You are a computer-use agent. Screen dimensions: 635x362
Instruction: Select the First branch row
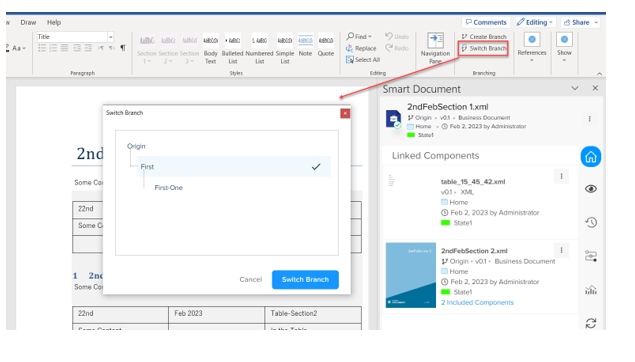(234, 166)
